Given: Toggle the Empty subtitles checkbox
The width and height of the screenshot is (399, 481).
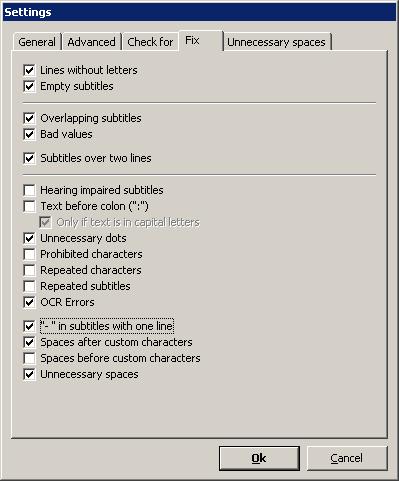Looking at the screenshot, I should point(29,86).
